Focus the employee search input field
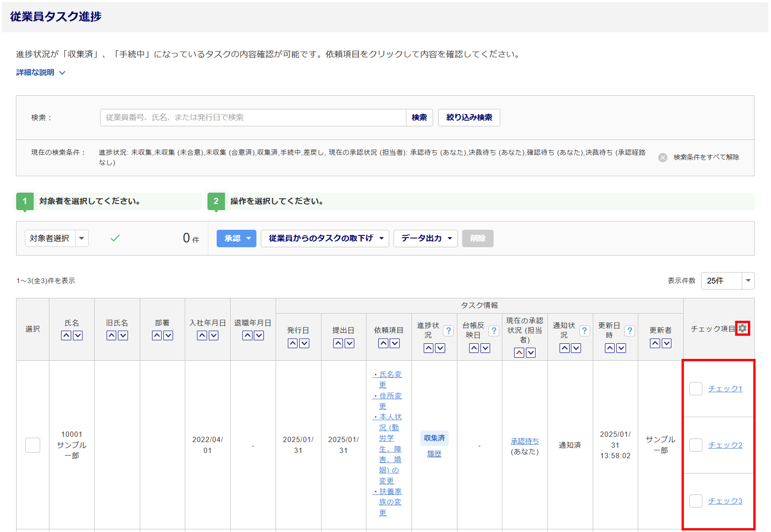771x532 pixels. point(253,118)
